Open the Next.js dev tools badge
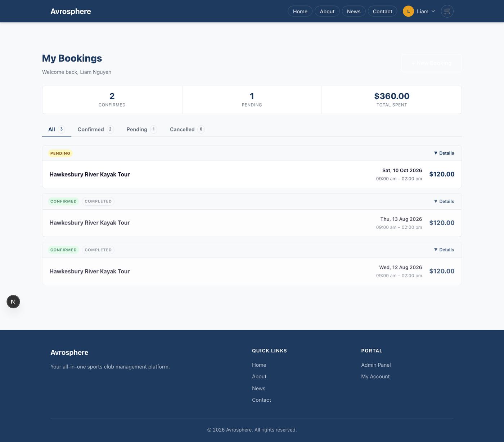The width and height of the screenshot is (504, 442). point(13,302)
